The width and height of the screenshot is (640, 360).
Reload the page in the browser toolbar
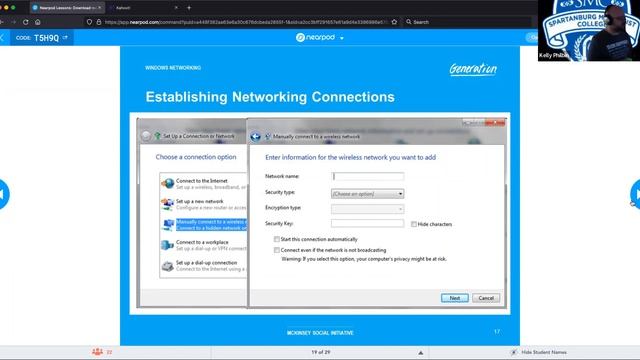26,22
